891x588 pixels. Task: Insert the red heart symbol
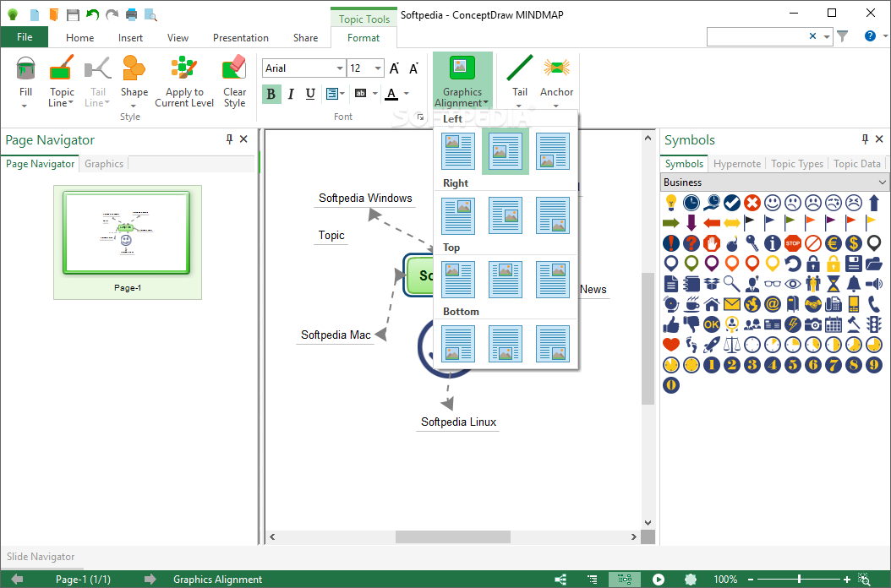click(671, 345)
